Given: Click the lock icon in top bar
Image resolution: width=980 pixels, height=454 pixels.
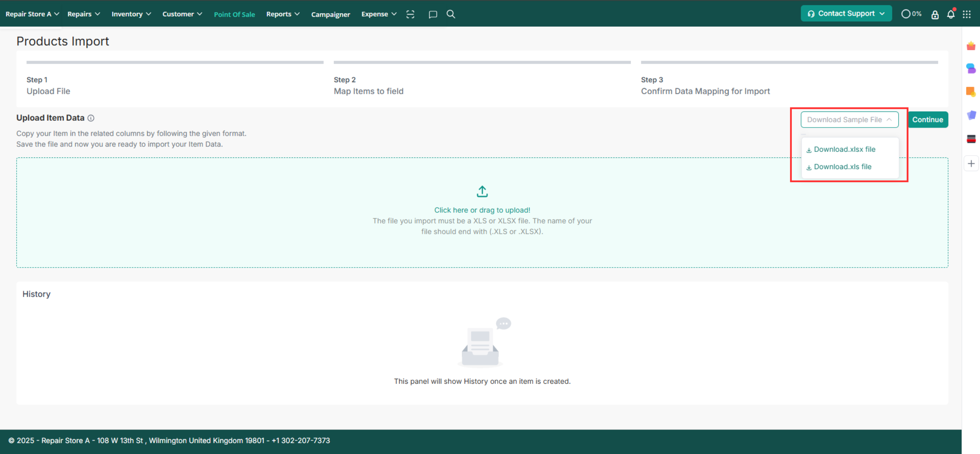Looking at the screenshot, I should click(935, 15).
